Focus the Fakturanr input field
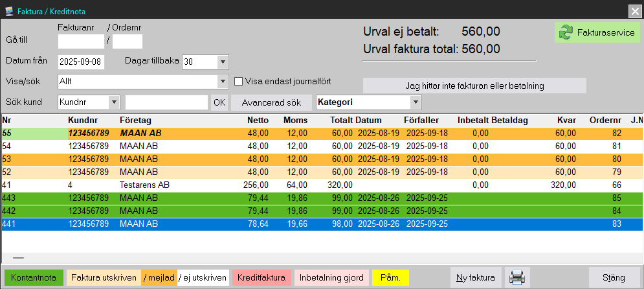644x289 pixels. pyautogui.click(x=82, y=41)
